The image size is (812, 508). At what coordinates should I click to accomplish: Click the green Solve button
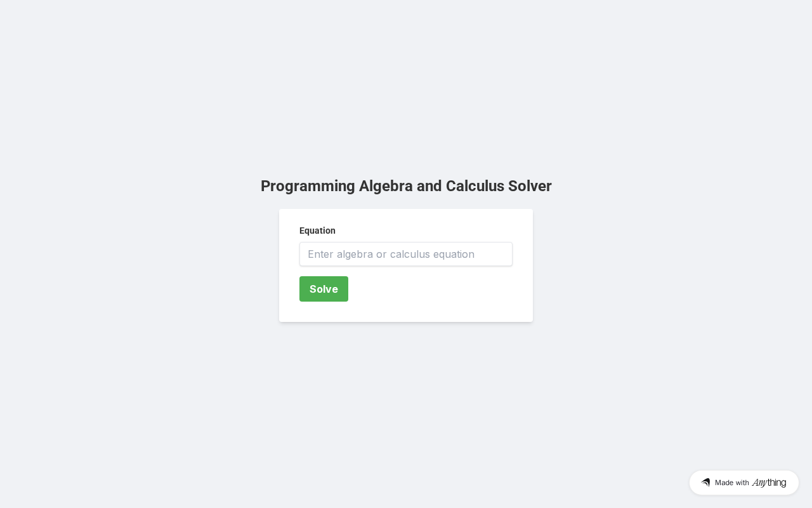pos(324,289)
